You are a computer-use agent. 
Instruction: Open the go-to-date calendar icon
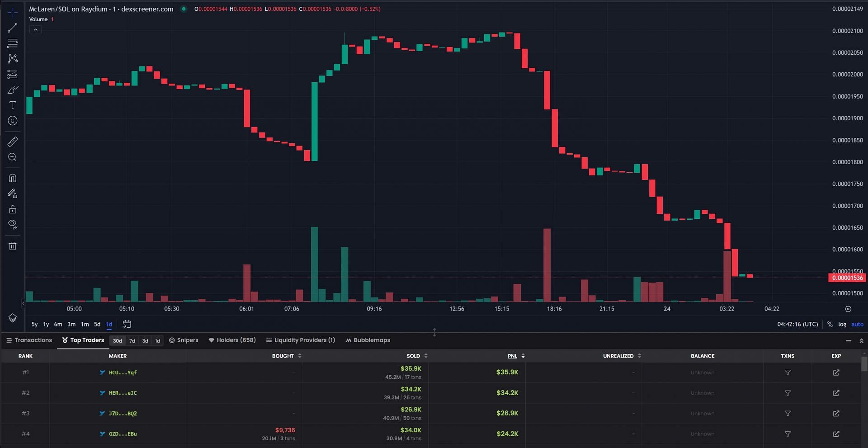click(127, 324)
